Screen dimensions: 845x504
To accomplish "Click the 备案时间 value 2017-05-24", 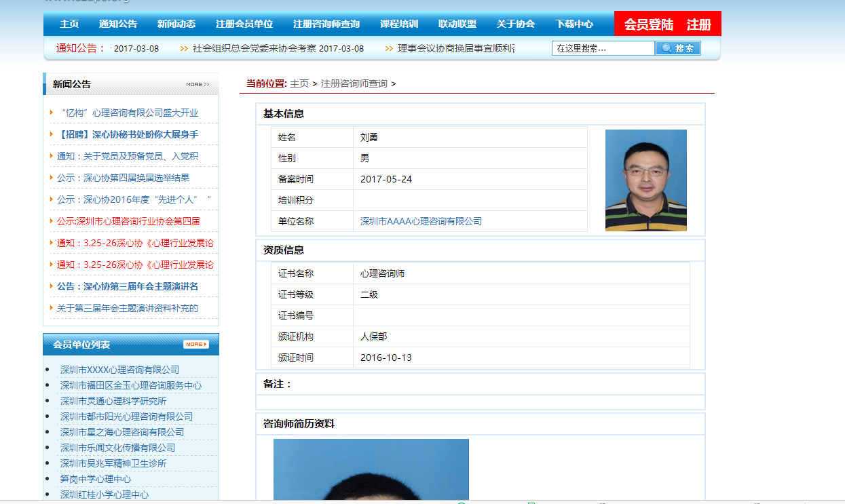I will pyautogui.click(x=386, y=179).
